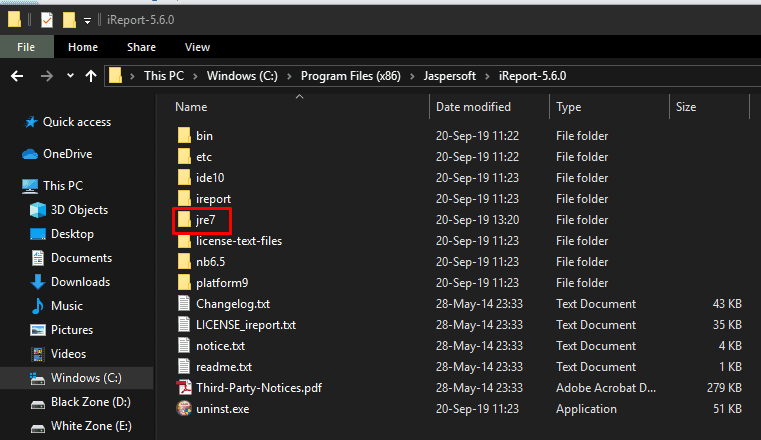
Task: Click the platform9 folder icon
Action: (184, 283)
